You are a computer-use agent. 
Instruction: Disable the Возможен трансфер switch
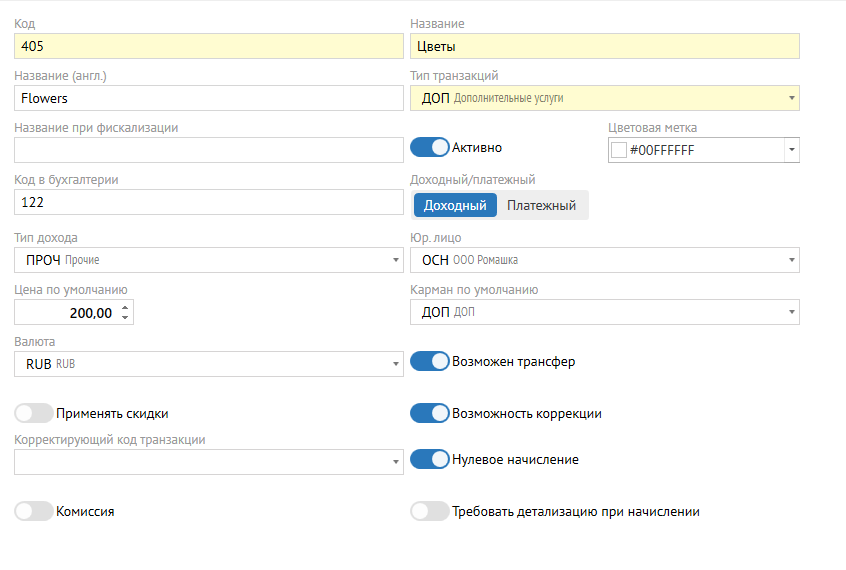430,361
